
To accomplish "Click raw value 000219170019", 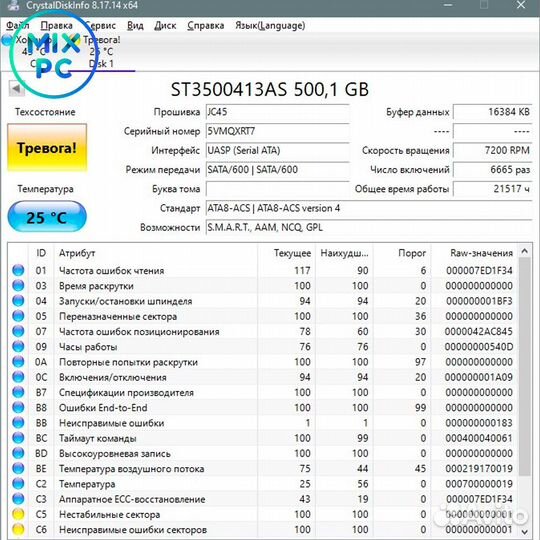I will pos(479,469).
